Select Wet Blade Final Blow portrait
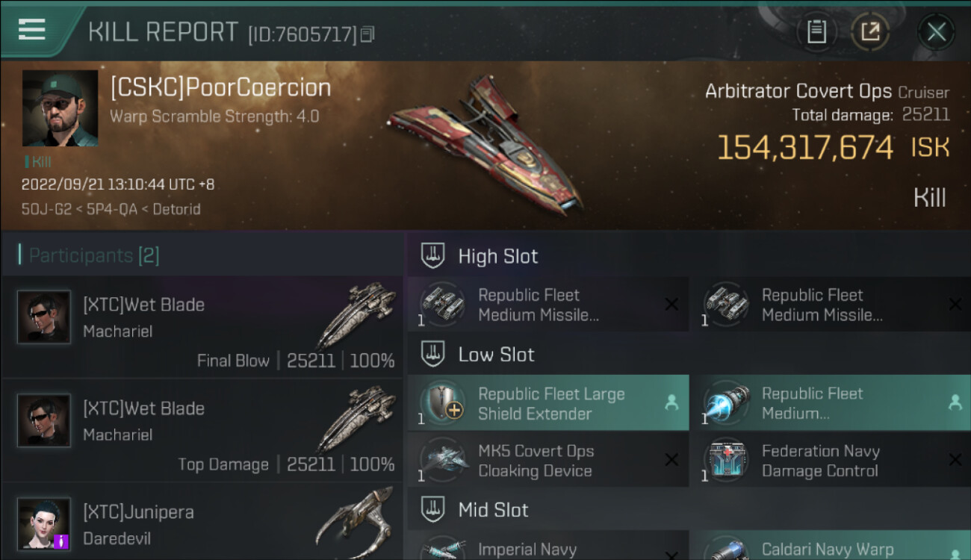The image size is (971, 560). click(x=44, y=317)
